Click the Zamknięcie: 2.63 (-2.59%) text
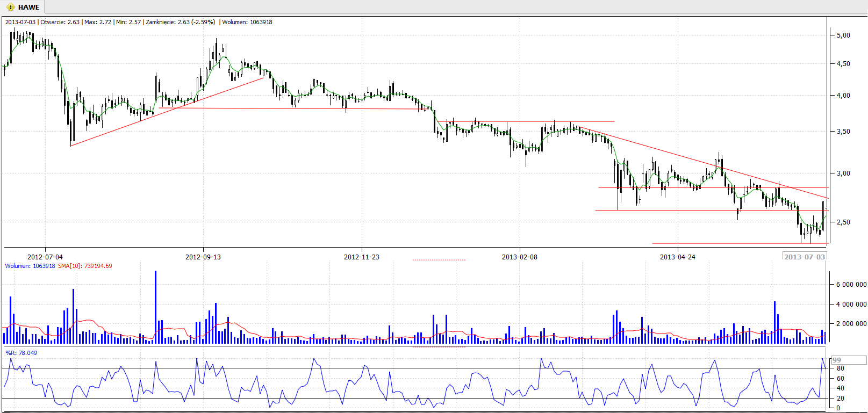This screenshot has width=868, height=413. click(181, 22)
